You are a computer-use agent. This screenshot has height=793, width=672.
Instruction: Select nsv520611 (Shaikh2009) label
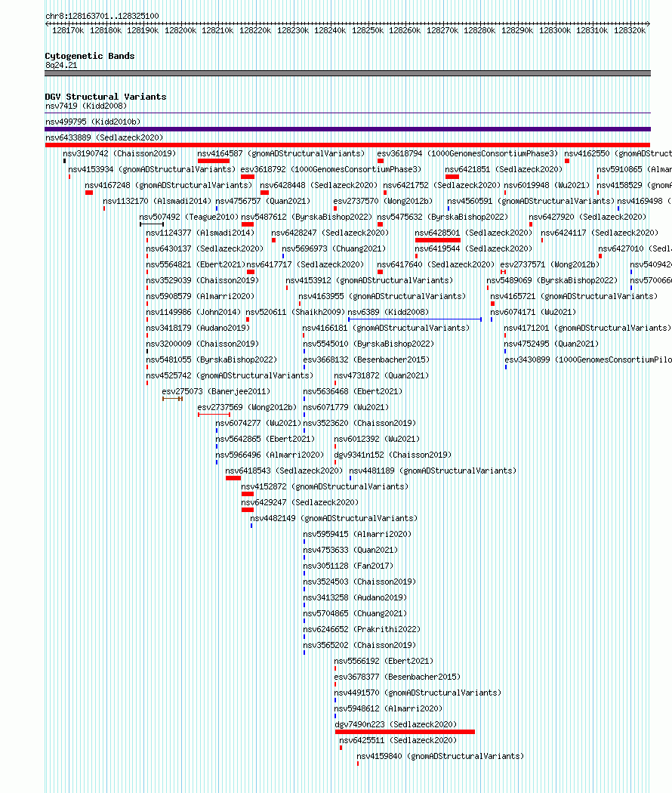point(295,312)
